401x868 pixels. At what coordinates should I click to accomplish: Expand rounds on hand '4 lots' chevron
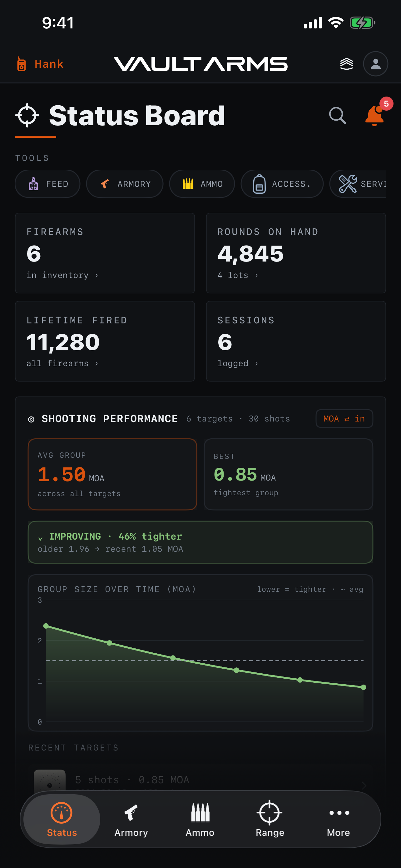click(x=256, y=275)
